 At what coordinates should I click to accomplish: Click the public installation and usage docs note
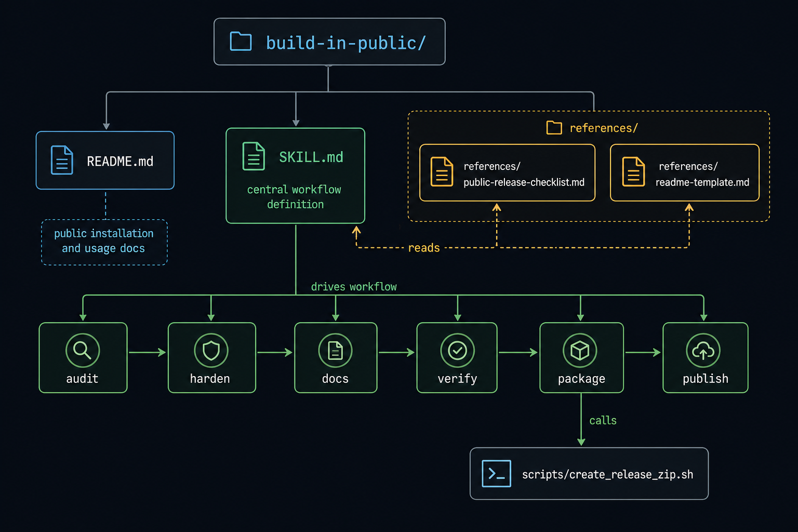point(104,241)
